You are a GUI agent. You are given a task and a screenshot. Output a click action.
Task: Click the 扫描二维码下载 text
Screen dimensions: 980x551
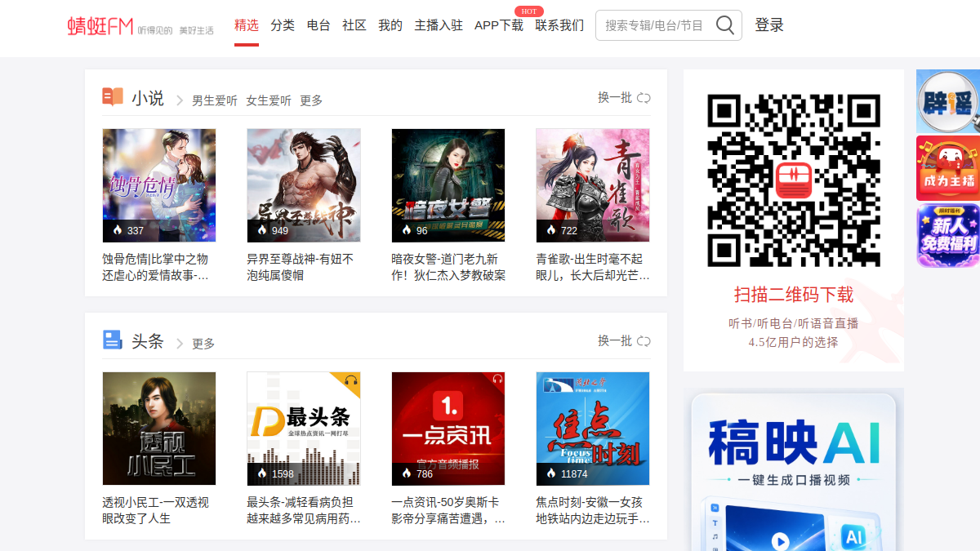click(x=794, y=295)
